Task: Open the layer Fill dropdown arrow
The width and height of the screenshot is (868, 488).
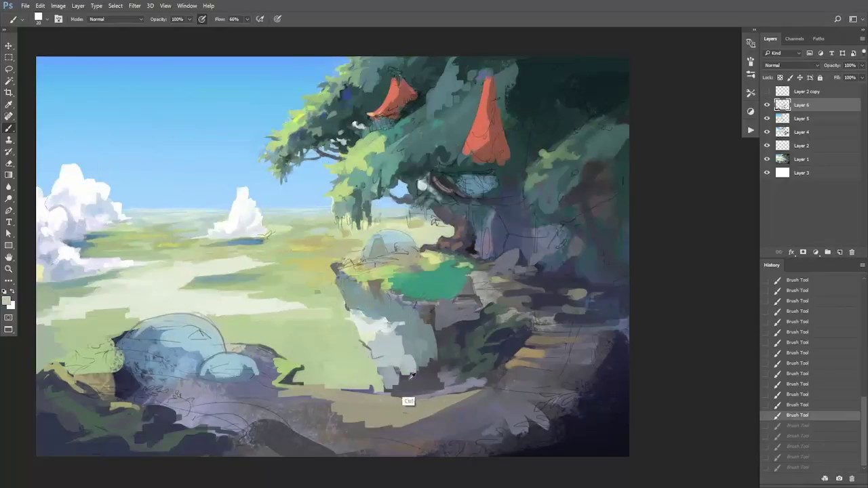Action: [x=862, y=78]
